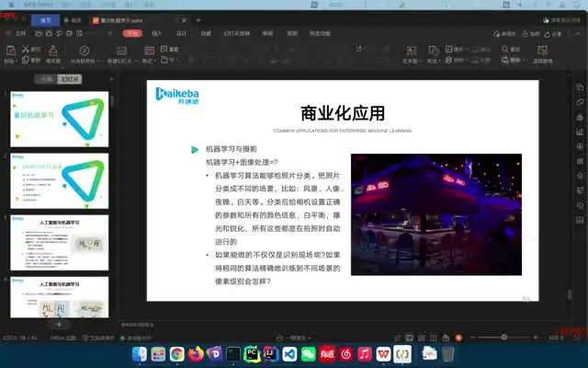Open the WPS Office dock icon
Image resolution: width=588 pixels, height=368 pixels.
(x=384, y=353)
